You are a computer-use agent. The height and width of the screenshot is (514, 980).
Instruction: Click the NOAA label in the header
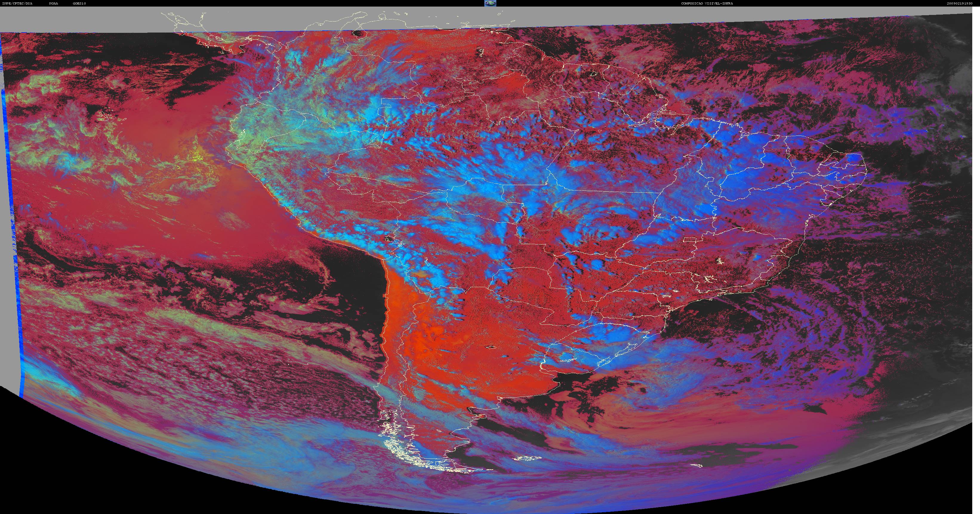pos(54,3)
